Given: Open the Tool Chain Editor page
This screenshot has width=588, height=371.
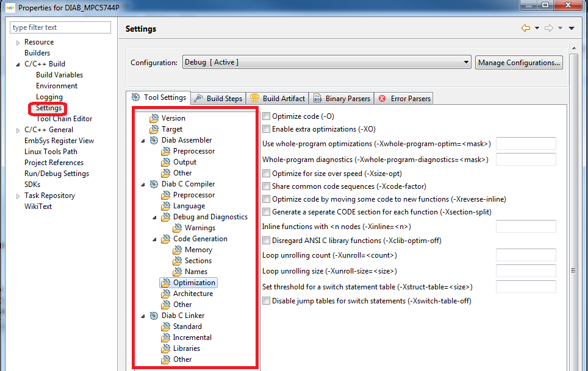Looking at the screenshot, I should coord(64,119).
